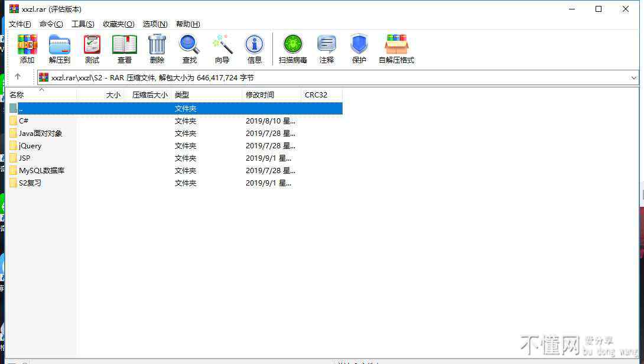This screenshot has width=644, height=364.
Task: Open the 文件(F) menu
Action: 19,24
